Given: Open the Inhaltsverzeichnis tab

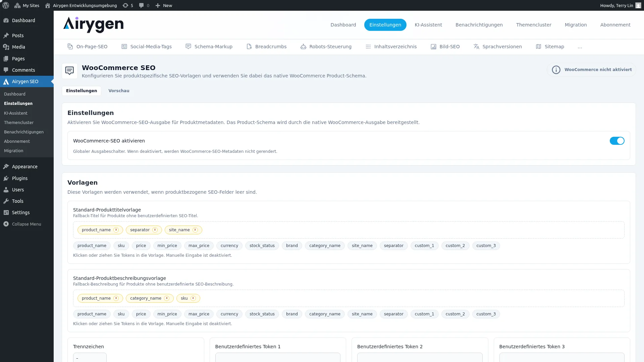Looking at the screenshot, I should pos(391,47).
